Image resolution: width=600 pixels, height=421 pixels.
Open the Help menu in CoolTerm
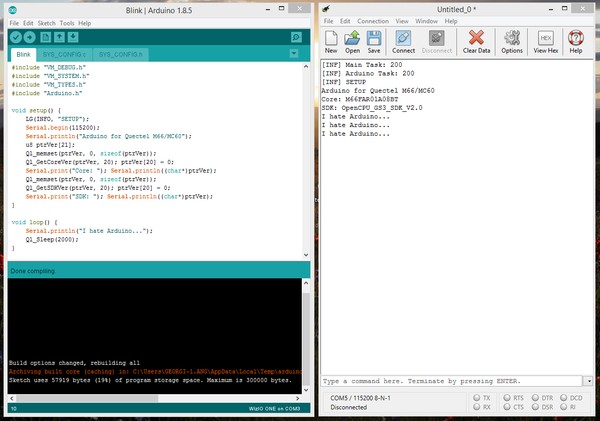tap(451, 21)
